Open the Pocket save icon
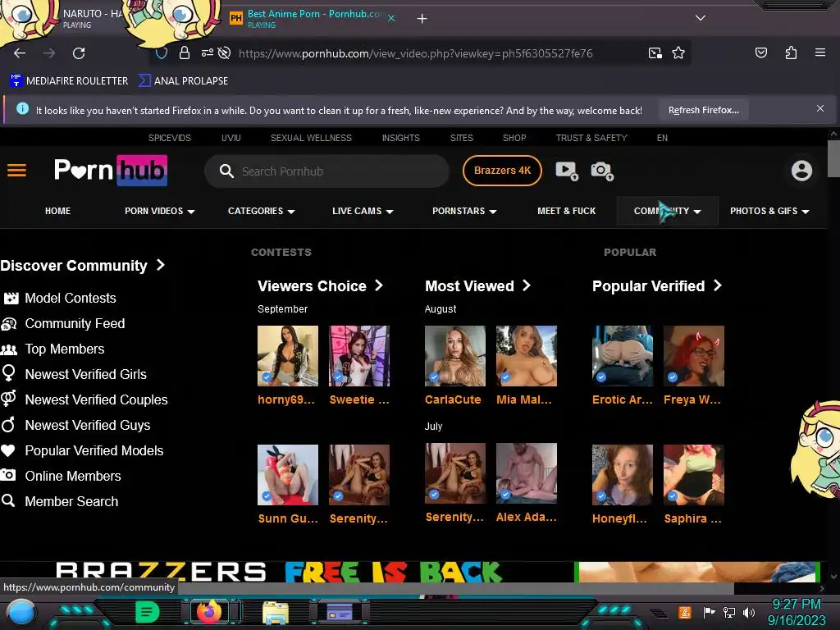Image resolution: width=840 pixels, height=630 pixels. (x=760, y=52)
